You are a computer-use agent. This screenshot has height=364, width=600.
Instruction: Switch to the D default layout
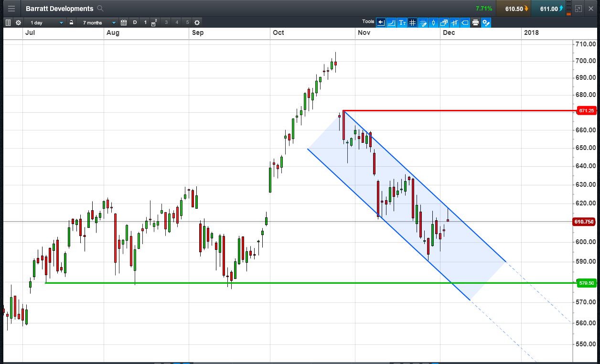[x=135, y=22]
